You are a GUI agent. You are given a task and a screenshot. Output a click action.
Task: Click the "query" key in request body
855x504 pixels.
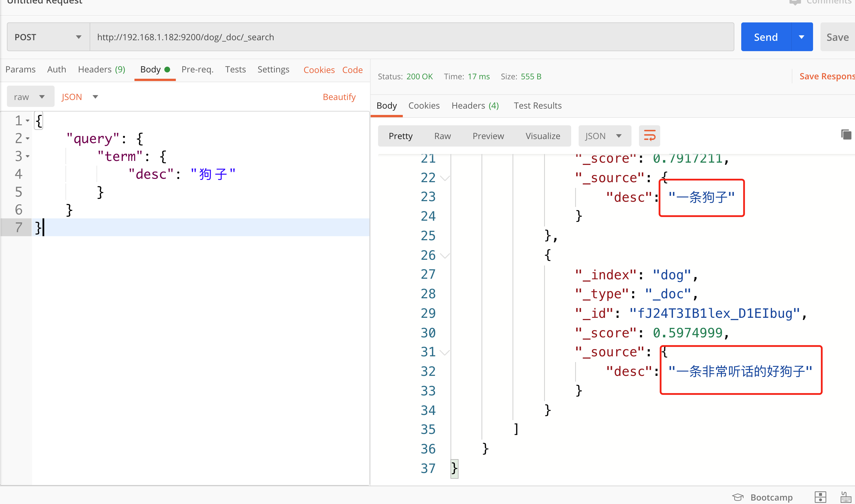[x=93, y=138]
